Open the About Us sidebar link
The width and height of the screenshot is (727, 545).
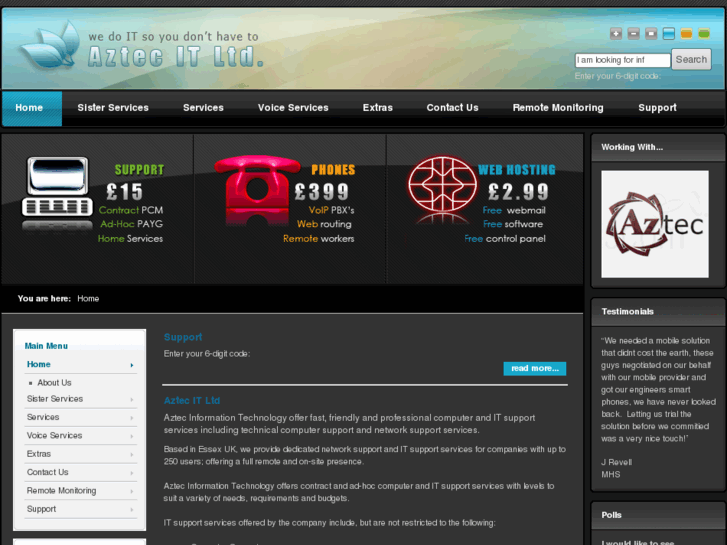pos(54,383)
